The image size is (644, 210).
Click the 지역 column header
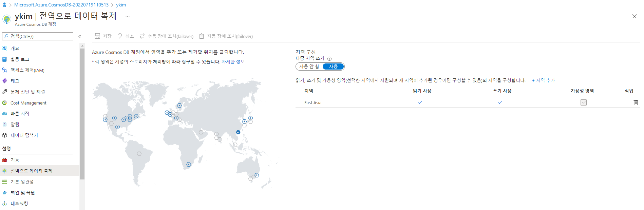(309, 91)
